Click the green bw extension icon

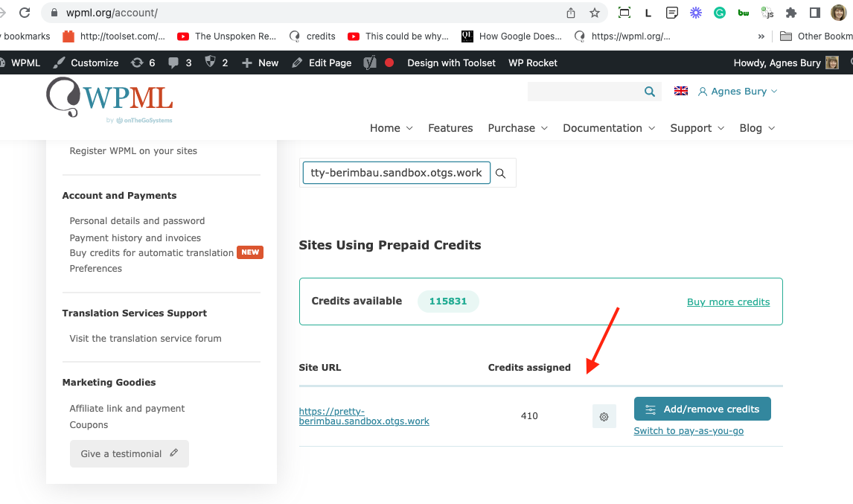[x=743, y=13]
